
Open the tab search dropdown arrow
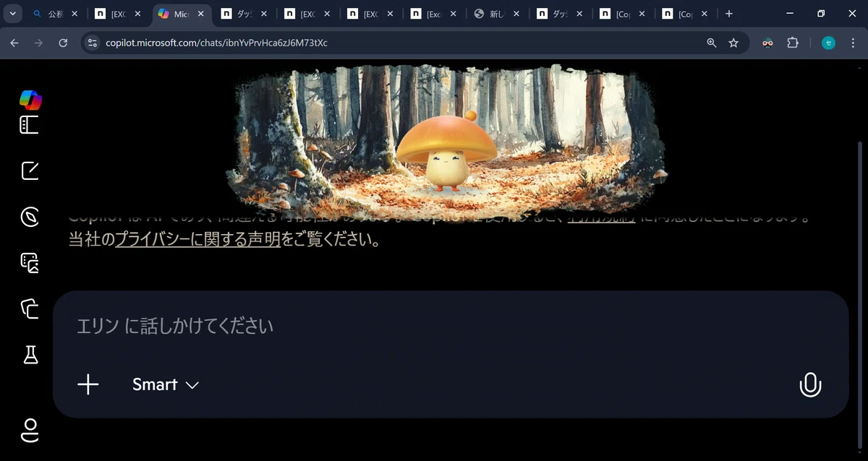[x=12, y=14]
